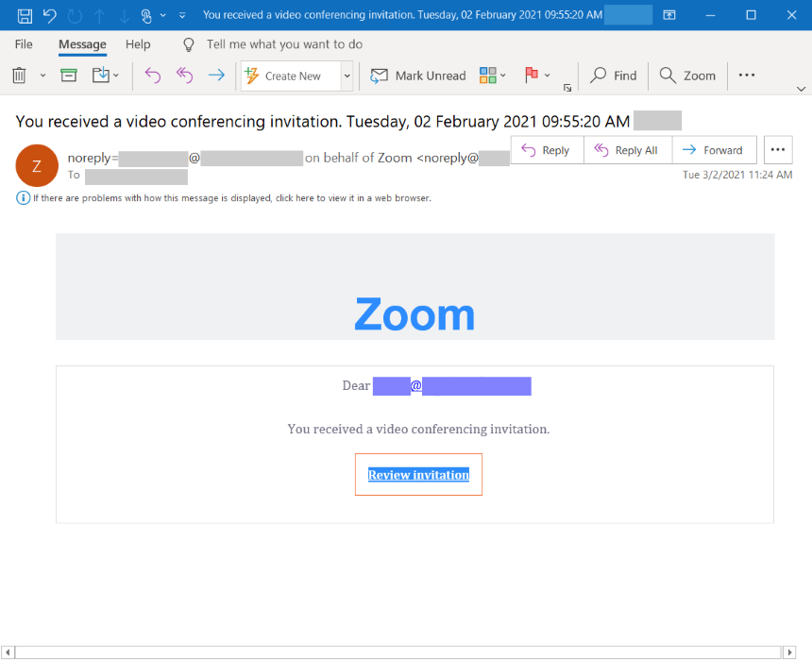Open the File menu
The image size is (812, 660).
(x=24, y=44)
